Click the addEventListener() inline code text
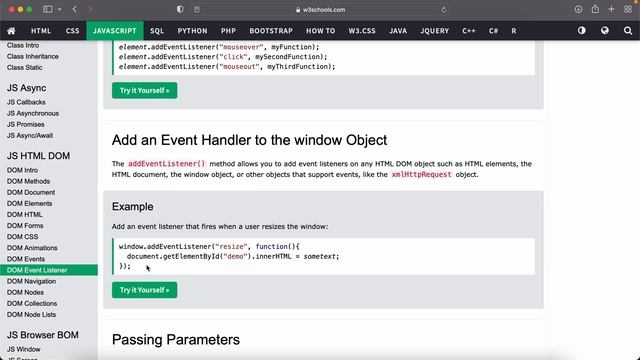 click(167, 164)
